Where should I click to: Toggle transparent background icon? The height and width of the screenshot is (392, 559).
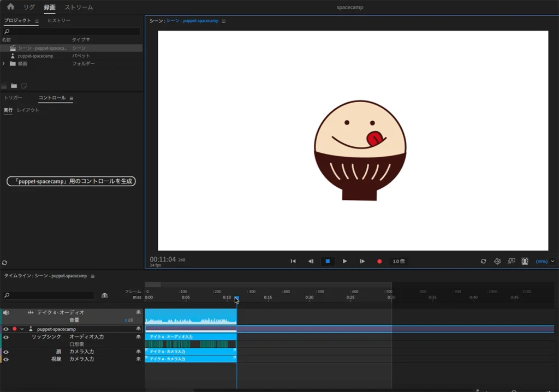(525, 262)
